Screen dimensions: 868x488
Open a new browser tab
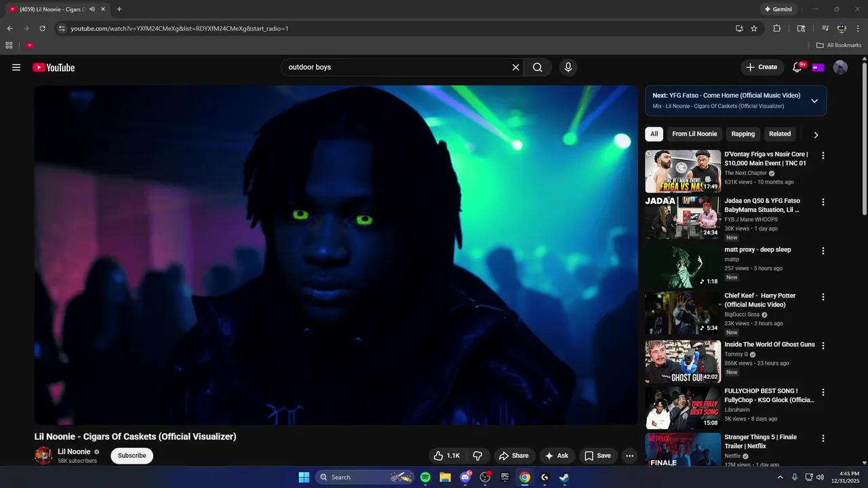(x=119, y=9)
